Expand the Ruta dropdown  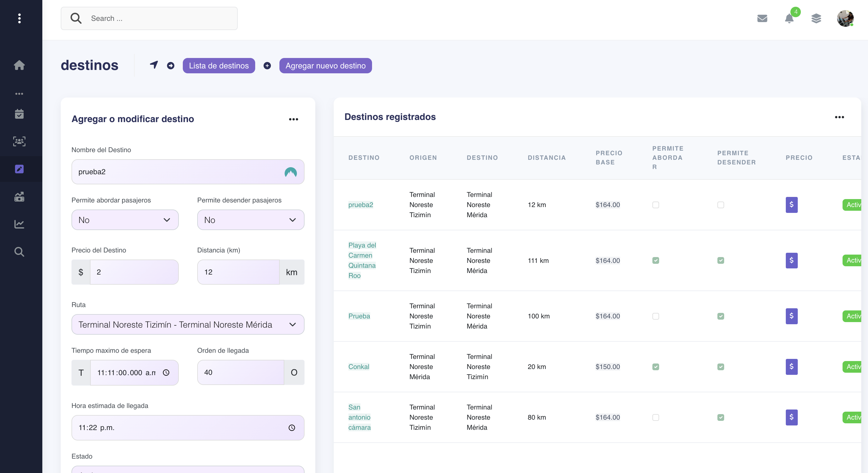[x=188, y=325]
